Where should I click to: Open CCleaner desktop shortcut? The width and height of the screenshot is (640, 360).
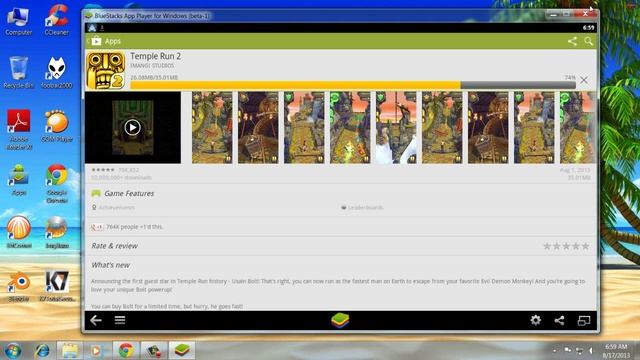(x=57, y=20)
